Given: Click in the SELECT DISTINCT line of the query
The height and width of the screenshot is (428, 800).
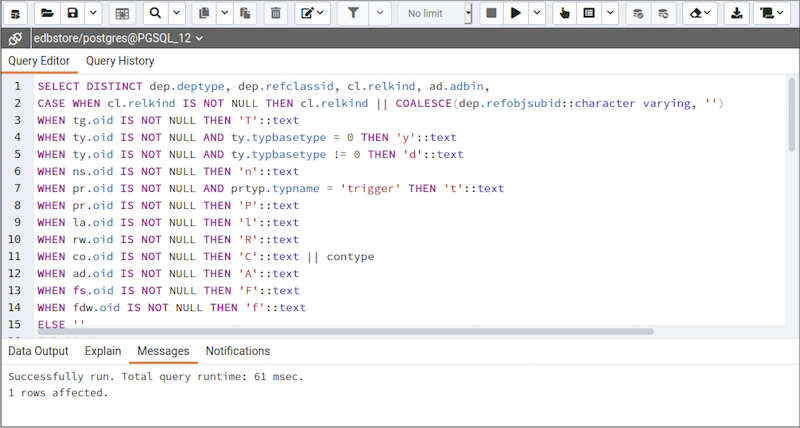Looking at the screenshot, I should click(x=264, y=86).
